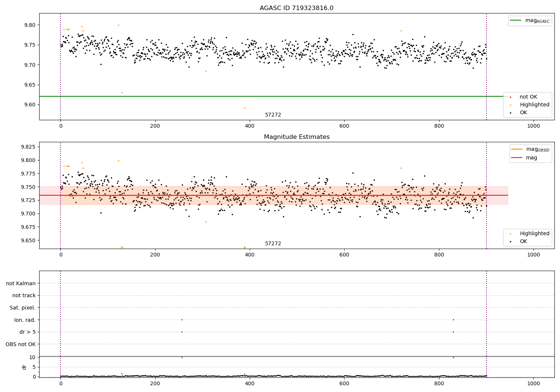Click the 9.650 y-axis tick label
Image resolution: width=560 pixels, height=392 pixels.
coord(29,240)
